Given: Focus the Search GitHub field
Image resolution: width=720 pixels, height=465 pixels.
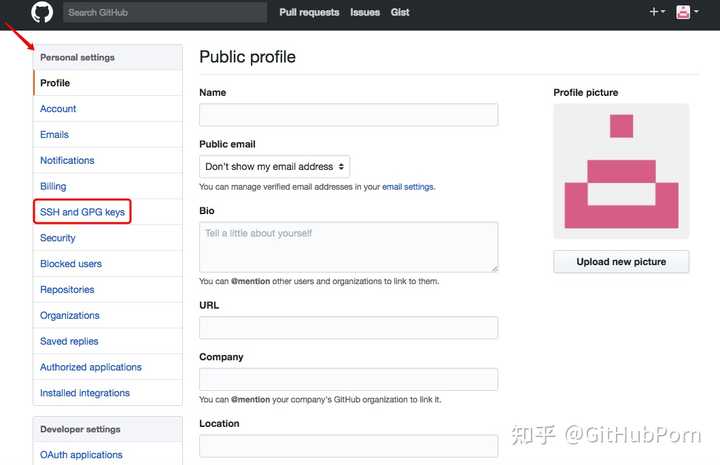Looking at the screenshot, I should coord(165,12).
